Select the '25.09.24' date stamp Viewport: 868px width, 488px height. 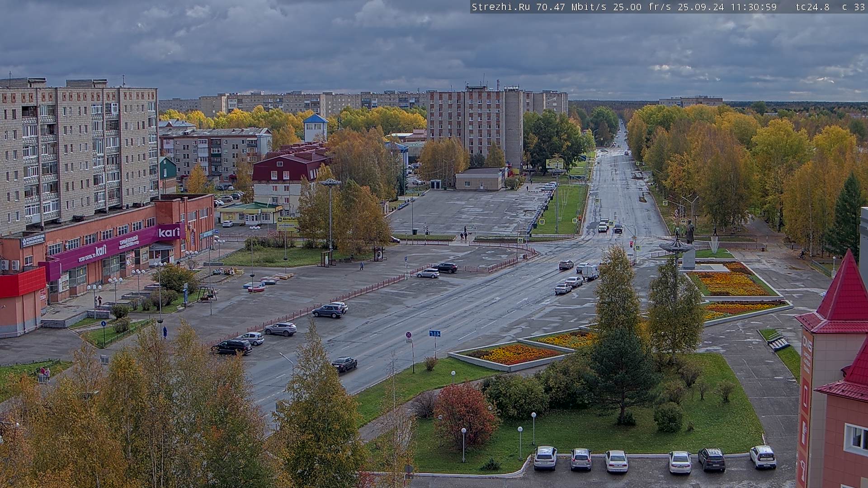(x=701, y=7)
